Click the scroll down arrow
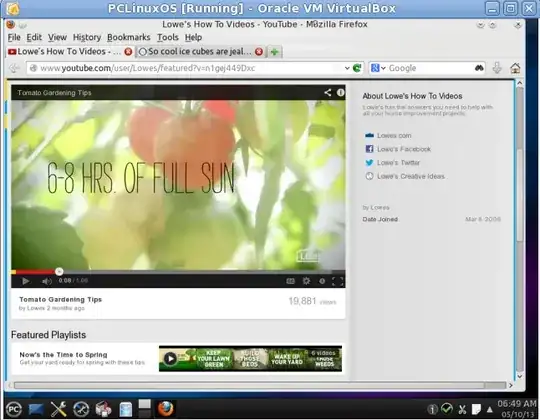This screenshot has width=540, height=420. click(520, 376)
